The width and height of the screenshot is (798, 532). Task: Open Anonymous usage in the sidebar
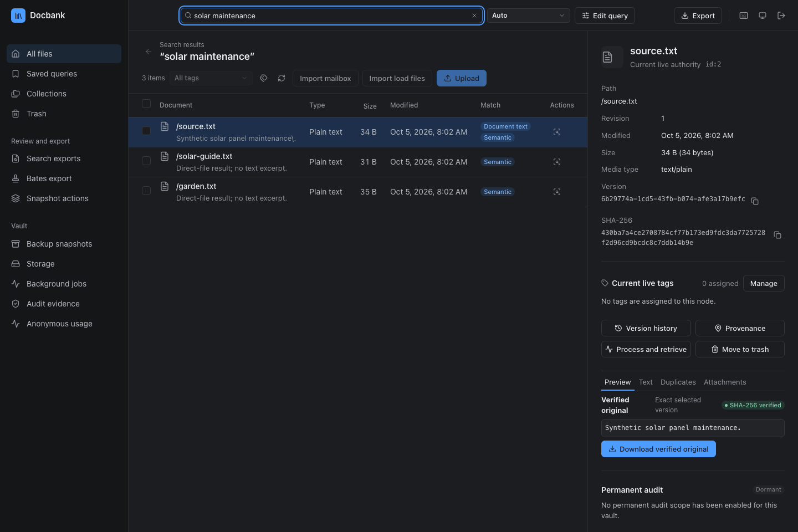coord(64,324)
